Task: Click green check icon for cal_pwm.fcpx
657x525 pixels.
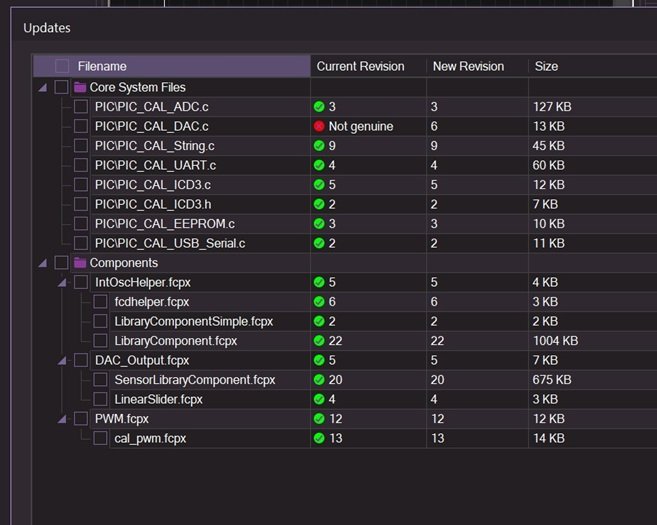Action: (319, 438)
